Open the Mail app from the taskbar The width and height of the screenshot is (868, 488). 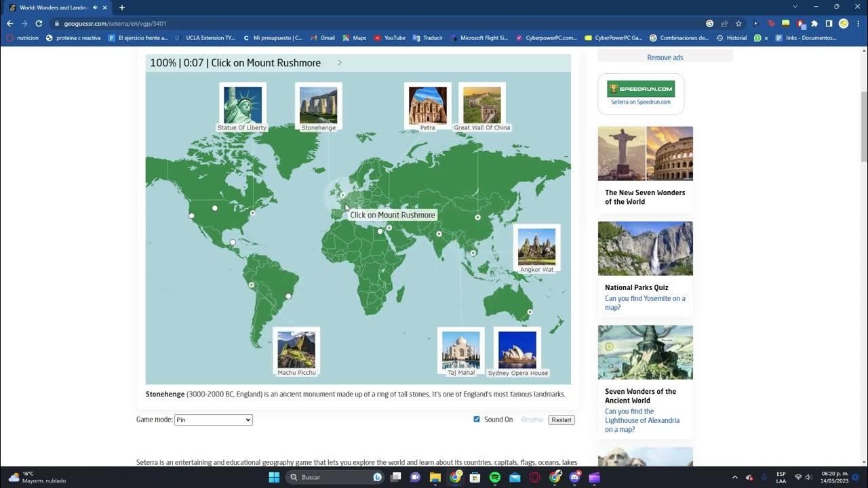point(515,477)
